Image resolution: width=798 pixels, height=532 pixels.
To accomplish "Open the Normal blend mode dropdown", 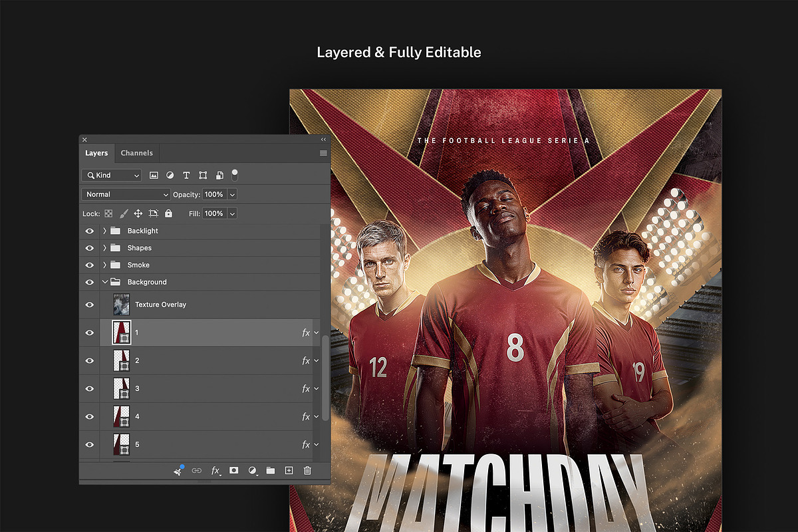I will [x=126, y=194].
